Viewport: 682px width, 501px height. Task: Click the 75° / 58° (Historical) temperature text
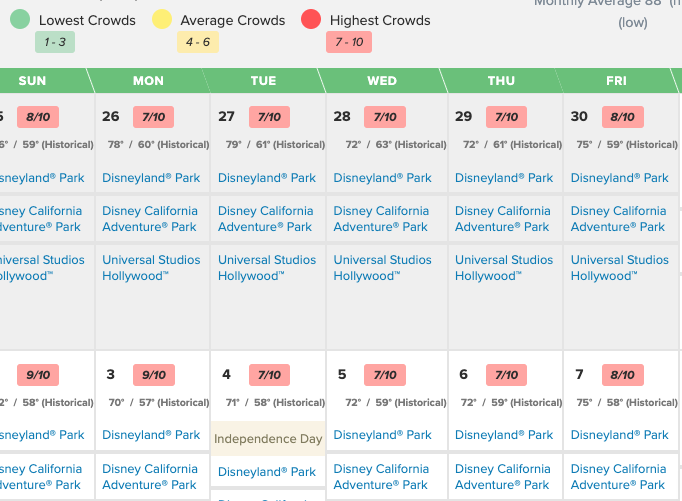point(627,403)
